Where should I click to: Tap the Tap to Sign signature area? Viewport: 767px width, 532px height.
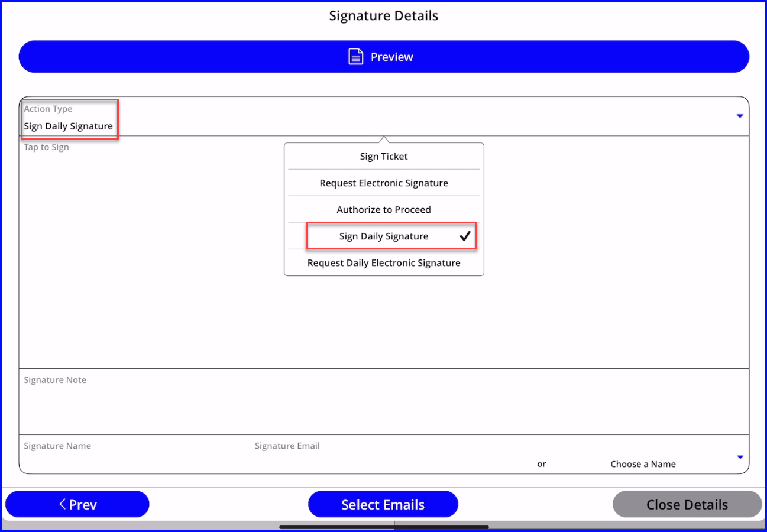[384, 252]
